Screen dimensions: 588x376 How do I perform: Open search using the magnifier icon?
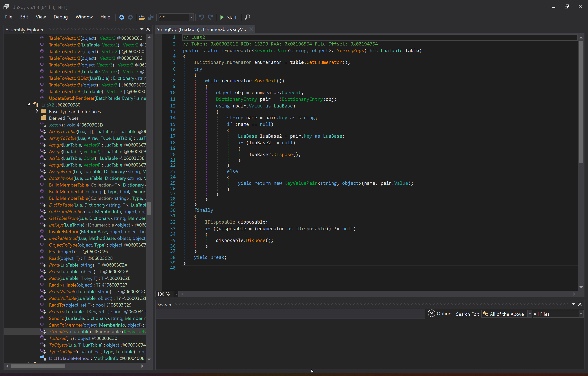(247, 17)
